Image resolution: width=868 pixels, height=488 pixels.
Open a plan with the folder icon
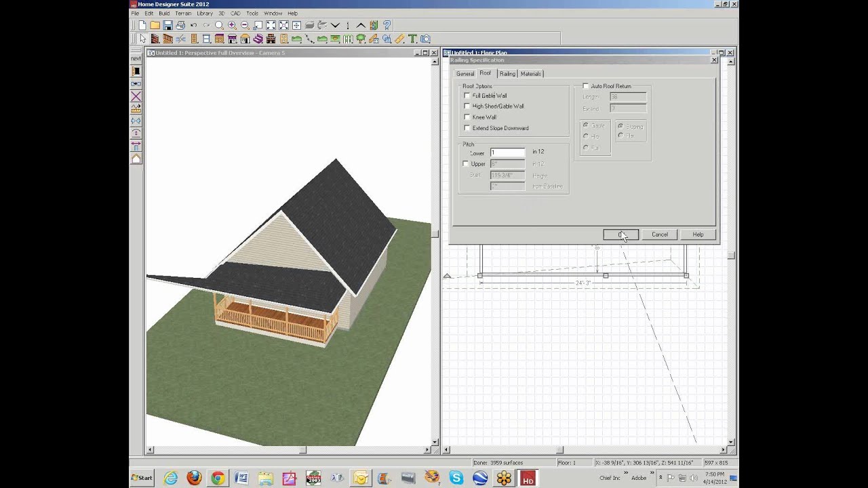click(155, 25)
